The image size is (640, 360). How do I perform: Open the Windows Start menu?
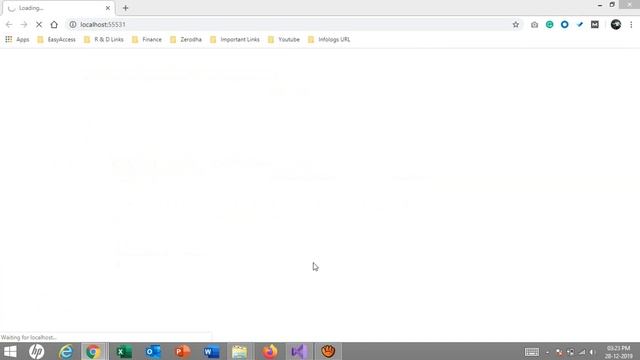[10, 351]
